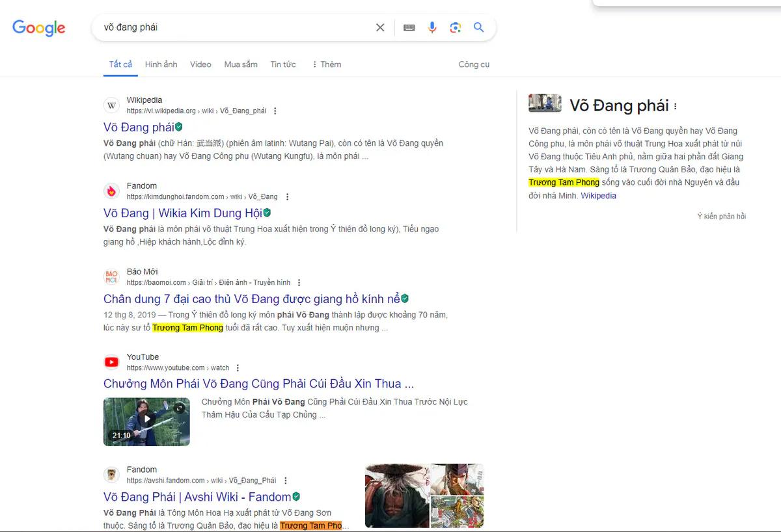Switch to the Hình ảnh tab

(x=161, y=64)
